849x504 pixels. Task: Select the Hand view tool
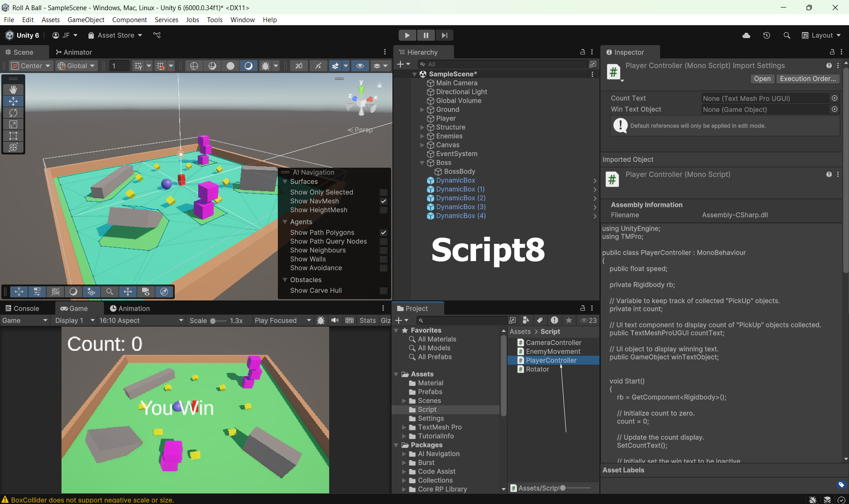tap(13, 90)
